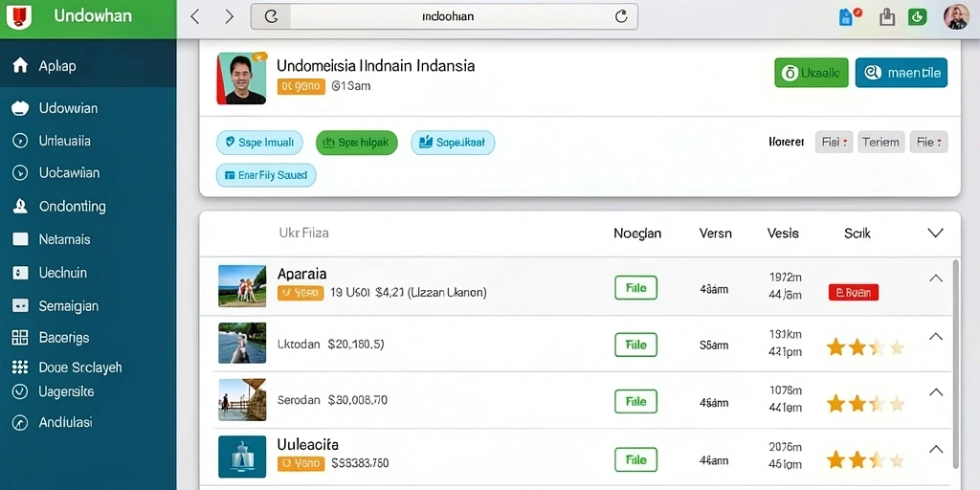This screenshot has height=490, width=980.
Task: Click the Bacerigs grid icon
Action: 20,338
